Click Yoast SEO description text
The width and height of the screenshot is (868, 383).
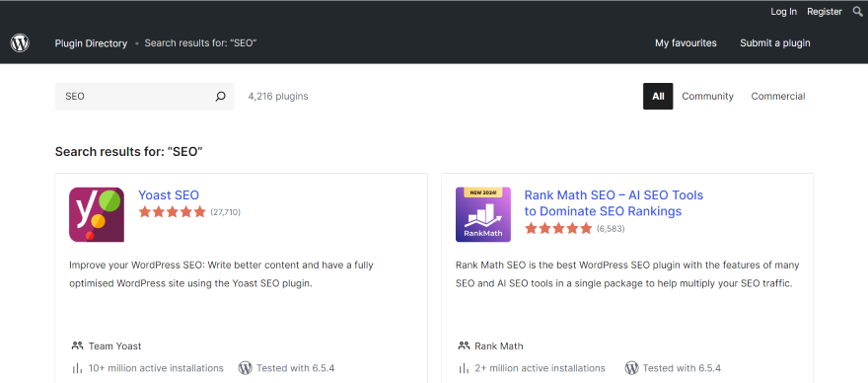[x=221, y=274]
